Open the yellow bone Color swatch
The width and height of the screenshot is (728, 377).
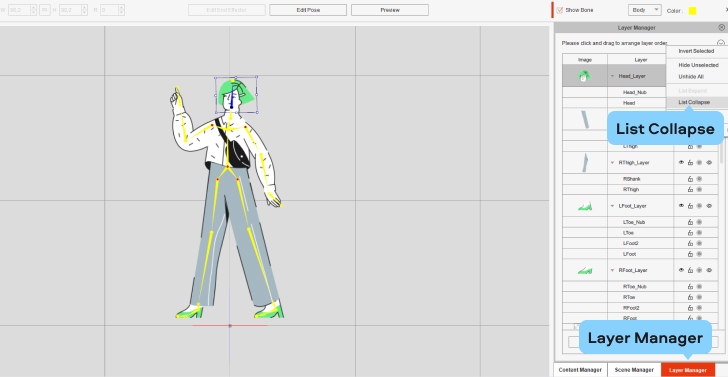692,11
